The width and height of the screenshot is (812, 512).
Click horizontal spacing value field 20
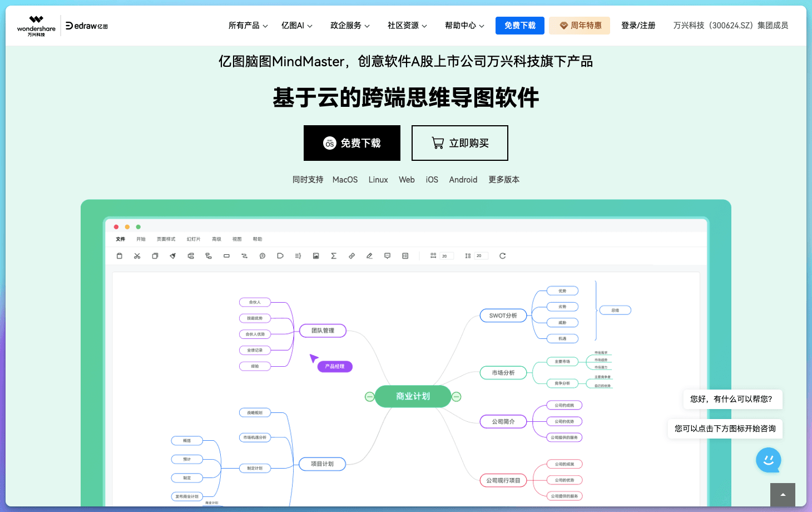447,256
